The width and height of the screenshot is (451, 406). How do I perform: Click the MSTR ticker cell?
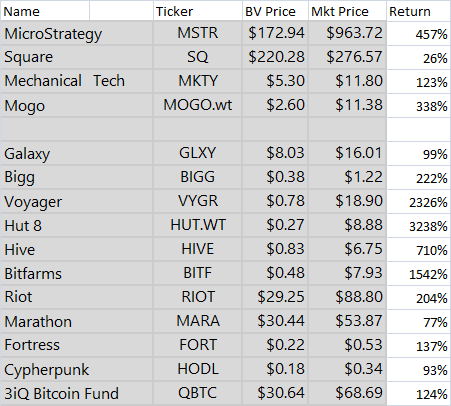coord(198,33)
